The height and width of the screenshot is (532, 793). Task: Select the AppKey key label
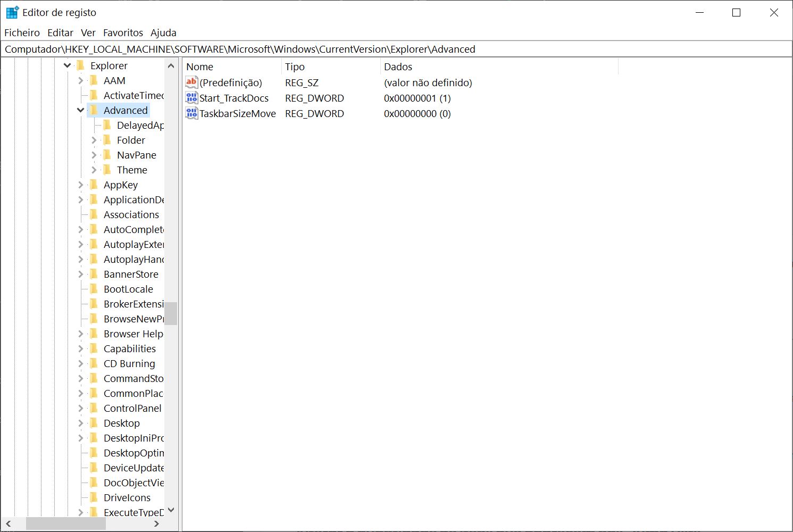coord(121,185)
